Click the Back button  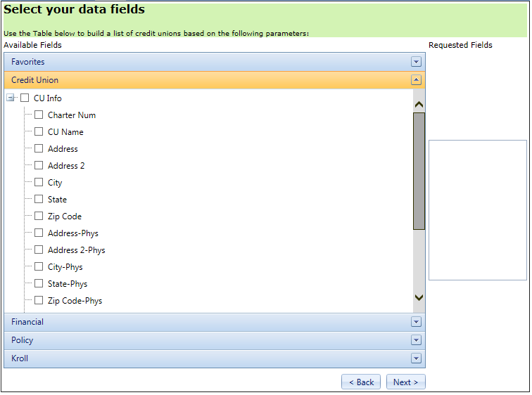[361, 382]
